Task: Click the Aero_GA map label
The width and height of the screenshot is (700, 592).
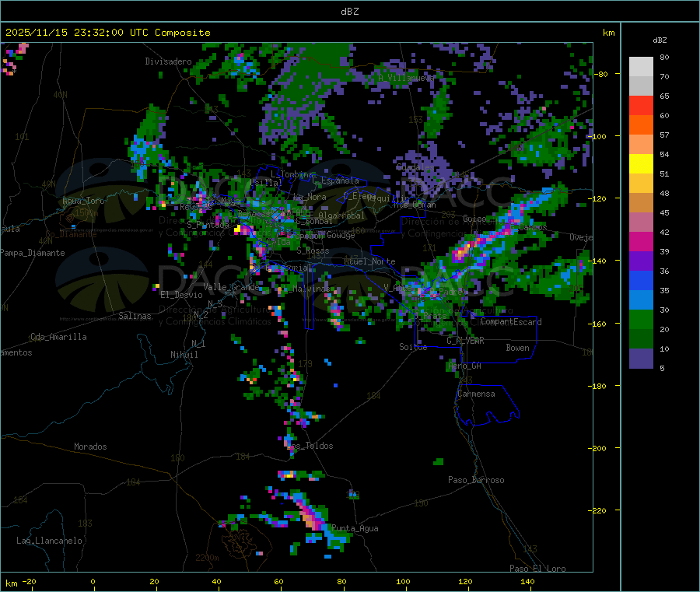Action: (x=465, y=366)
